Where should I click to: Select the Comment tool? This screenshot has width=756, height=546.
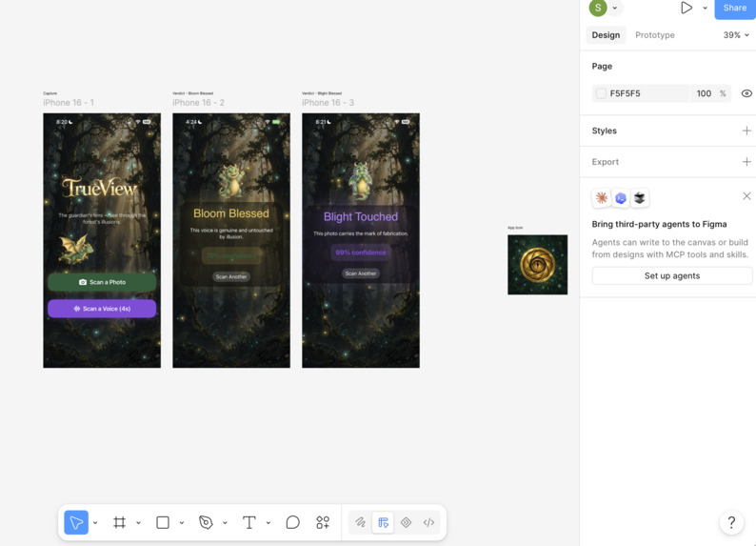coord(292,522)
